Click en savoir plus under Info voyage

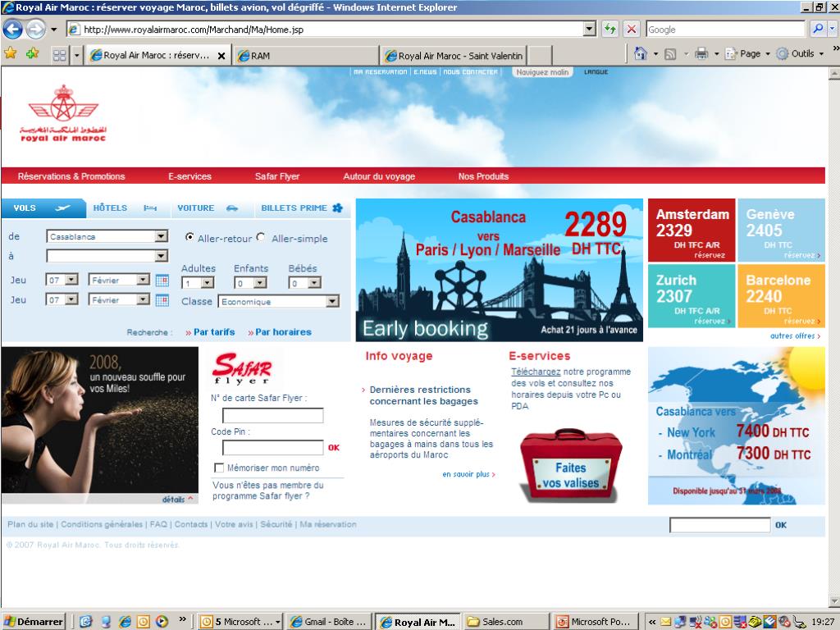point(468,474)
